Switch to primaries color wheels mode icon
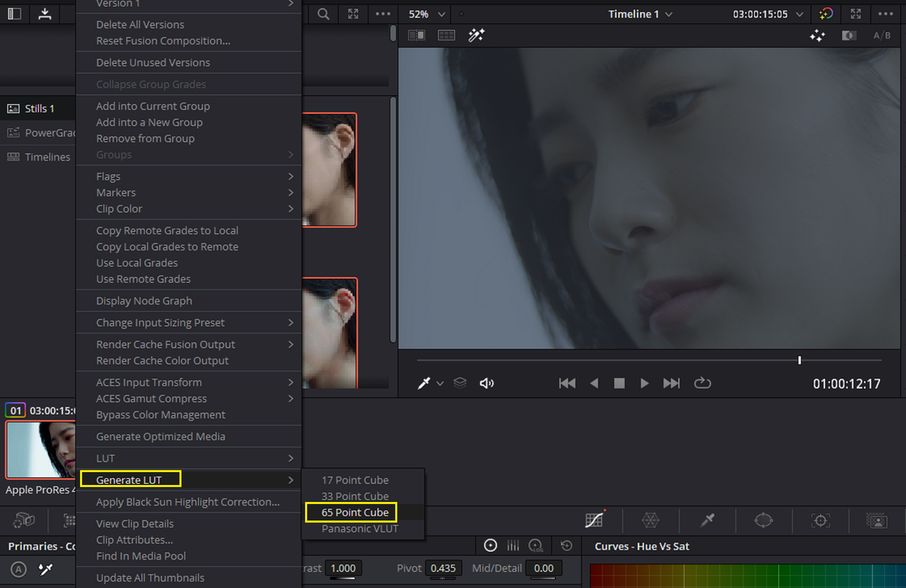Image resolution: width=906 pixels, height=588 pixels. pos(491,545)
